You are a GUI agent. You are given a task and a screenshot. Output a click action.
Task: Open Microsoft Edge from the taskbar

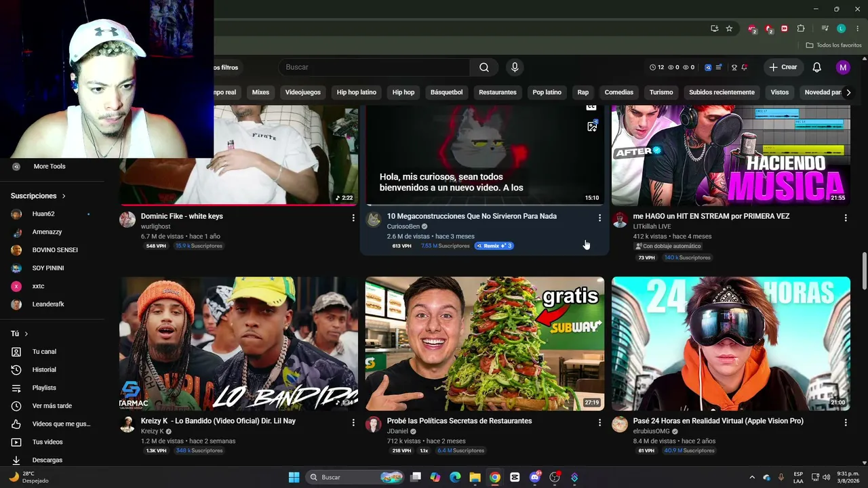pos(455,477)
